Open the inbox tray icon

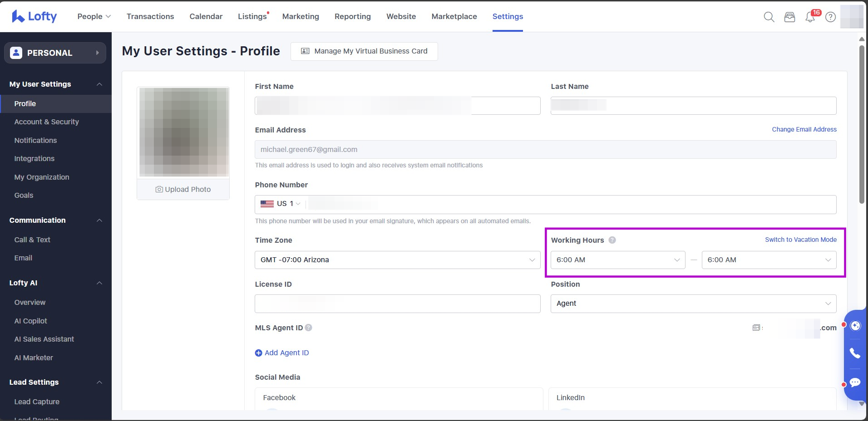tap(789, 17)
